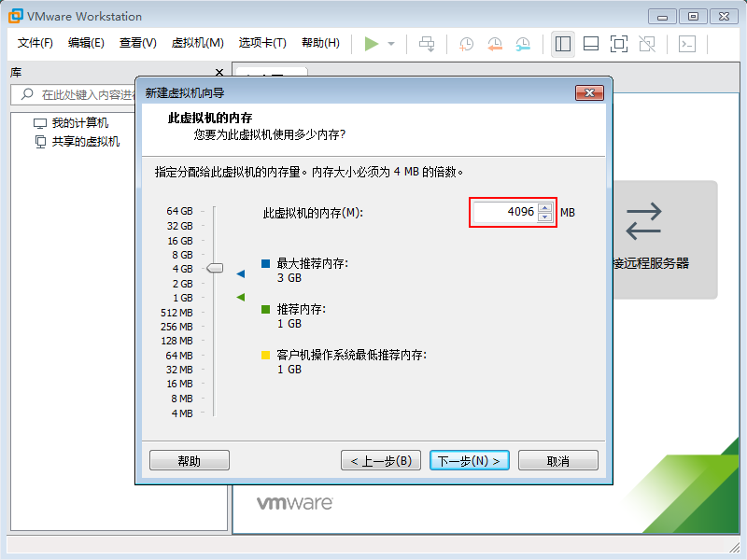Open the power options dropdown arrow

click(391, 44)
